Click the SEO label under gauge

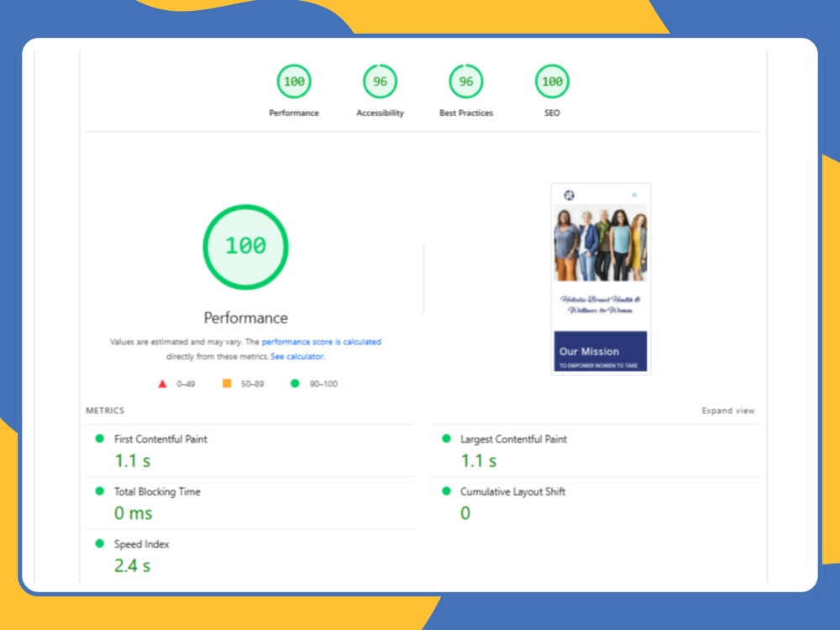pyautogui.click(x=552, y=113)
